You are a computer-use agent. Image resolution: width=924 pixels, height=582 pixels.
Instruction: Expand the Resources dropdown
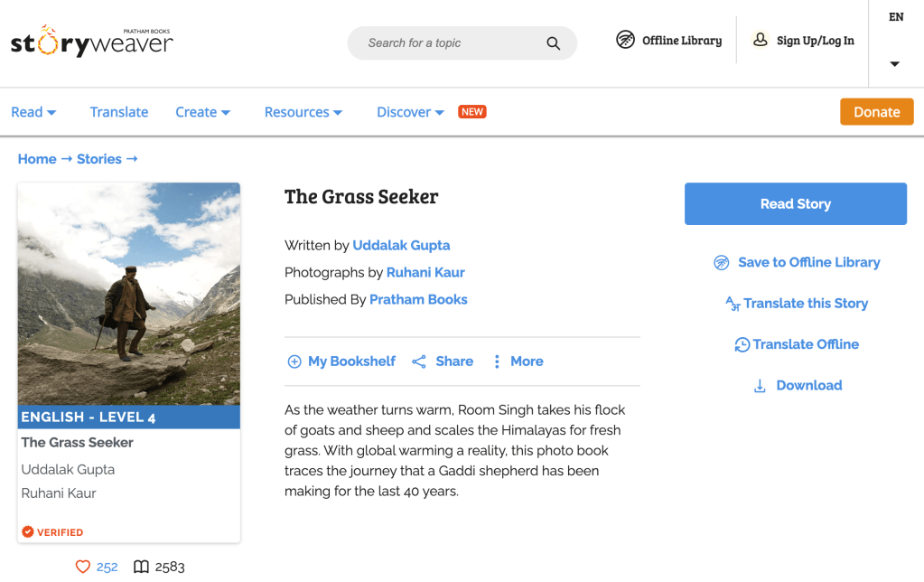pyautogui.click(x=303, y=112)
